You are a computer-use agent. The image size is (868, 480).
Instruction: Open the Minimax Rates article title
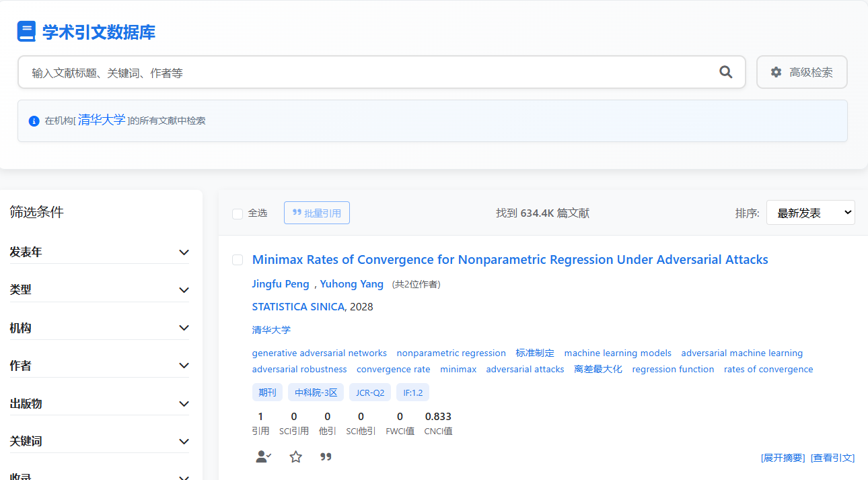pos(509,260)
